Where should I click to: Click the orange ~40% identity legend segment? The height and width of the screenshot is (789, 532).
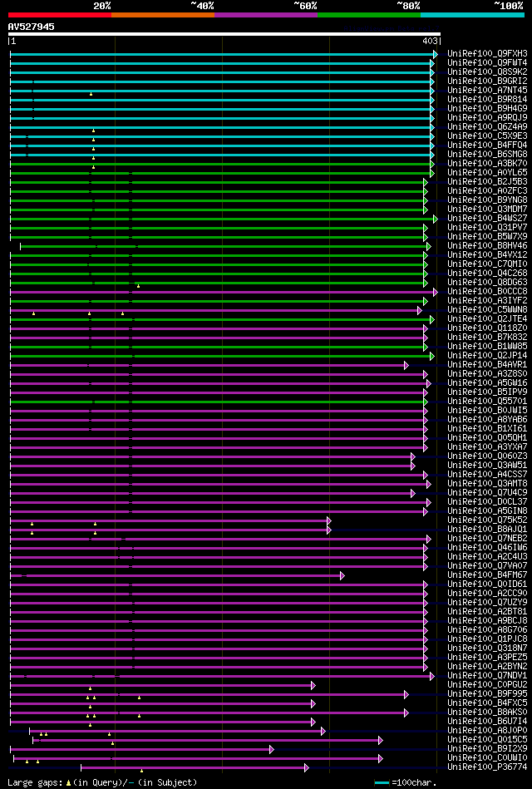(163, 15)
